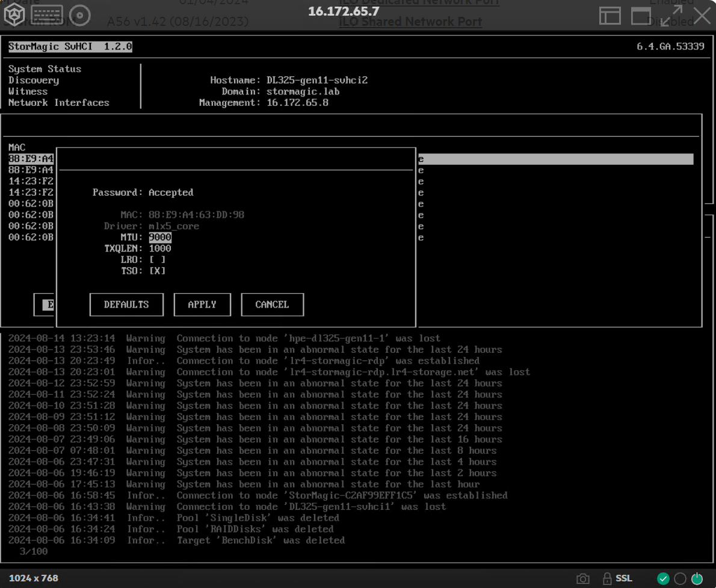Viewport: 716px width, 588px height.
Task: Select System Status menu item
Action: coord(45,69)
